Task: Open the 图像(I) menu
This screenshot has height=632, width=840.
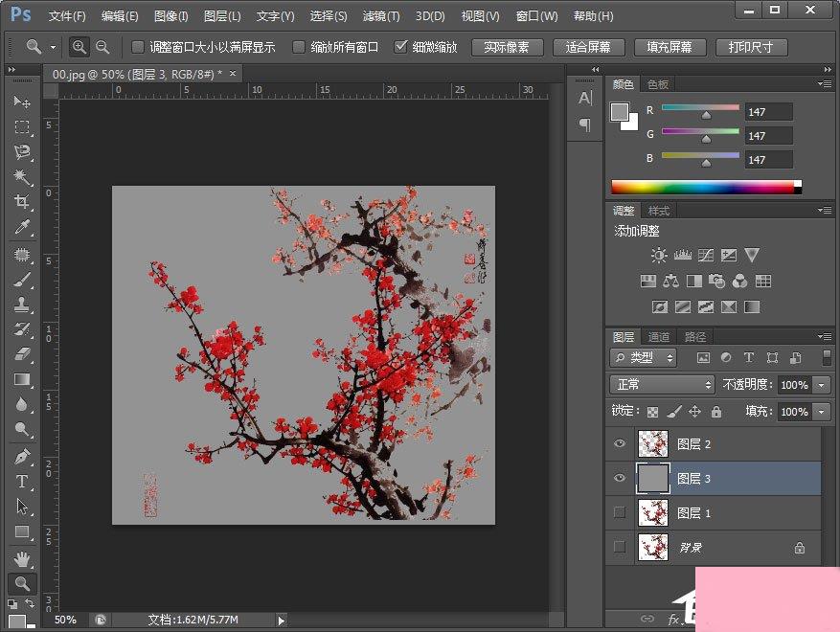Action: coord(170,16)
